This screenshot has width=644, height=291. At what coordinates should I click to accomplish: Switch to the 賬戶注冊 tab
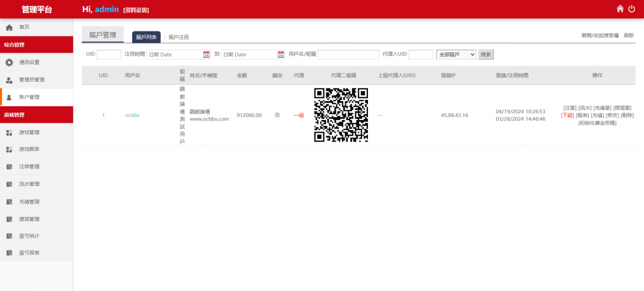[x=179, y=37]
